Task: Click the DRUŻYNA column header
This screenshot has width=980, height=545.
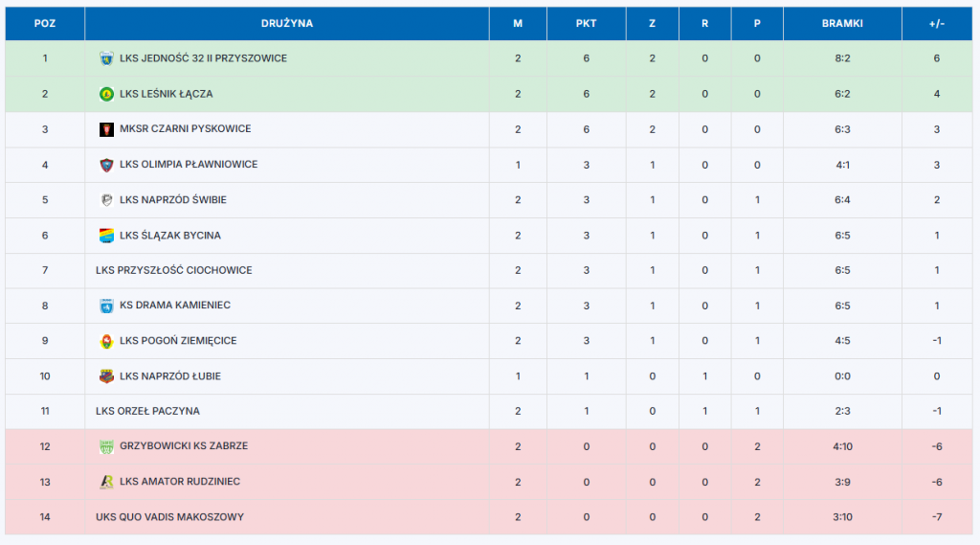Action: tap(286, 23)
